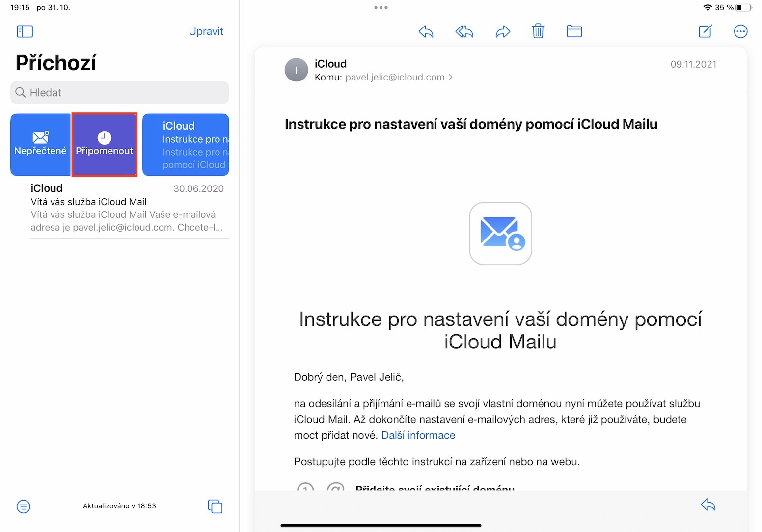Move the message with the folder icon
Screen dimensions: 762x532
[574, 31]
